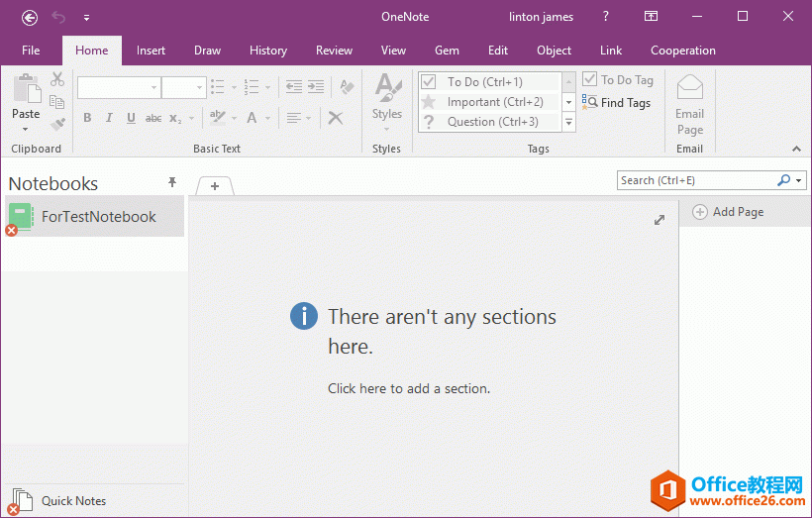Open the Styles gallery button

click(387, 102)
